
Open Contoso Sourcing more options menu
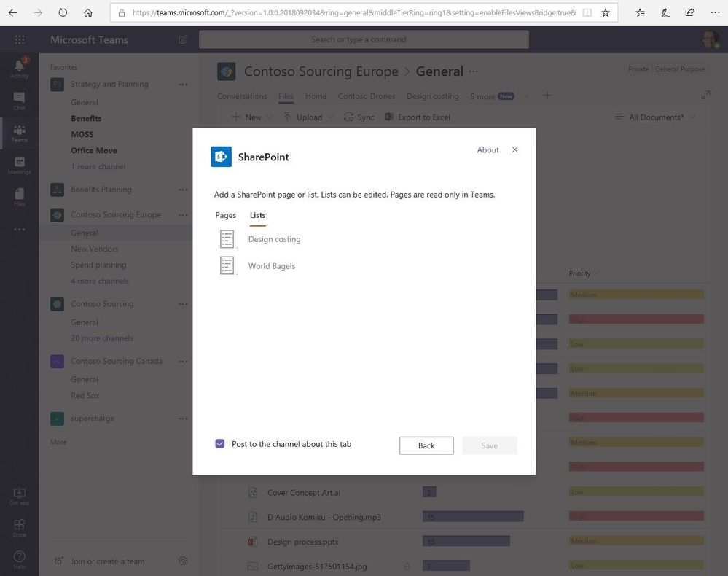tap(183, 304)
